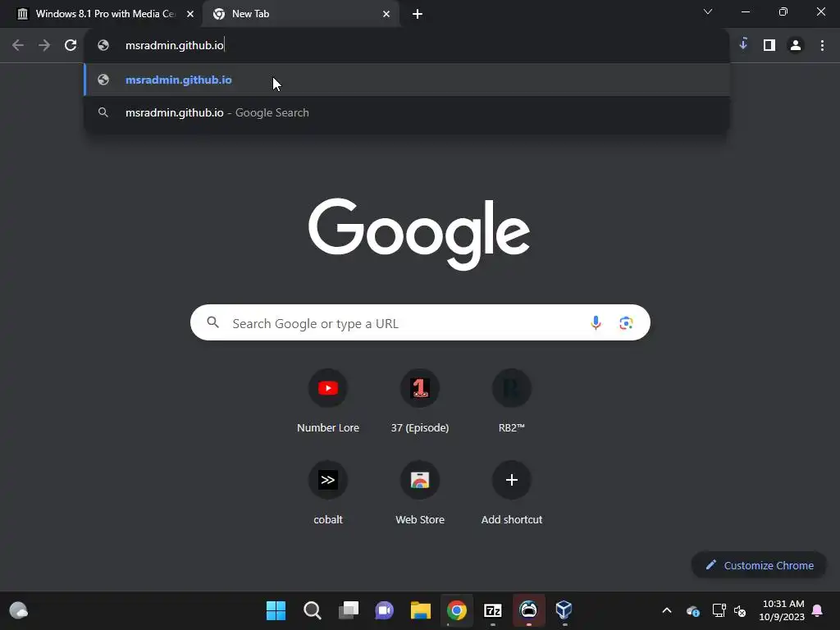Open the clock showing 10:31 AM
Image resolution: width=840 pixels, height=630 pixels.
coord(782,610)
